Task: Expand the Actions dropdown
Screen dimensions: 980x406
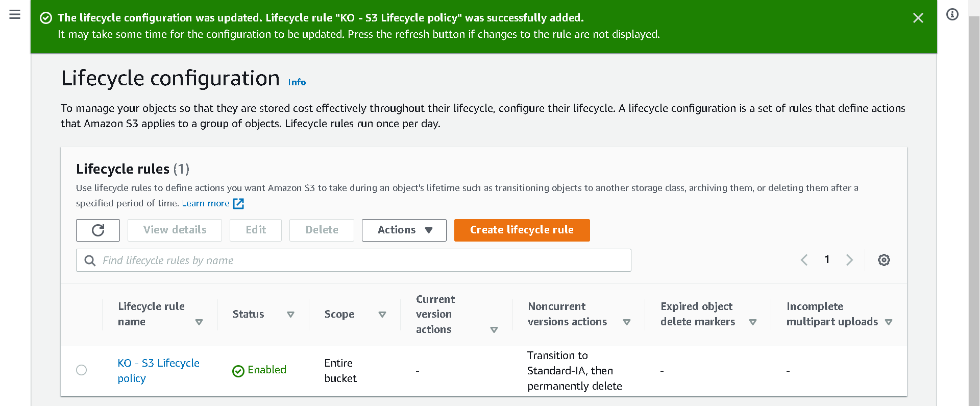Action: (404, 230)
